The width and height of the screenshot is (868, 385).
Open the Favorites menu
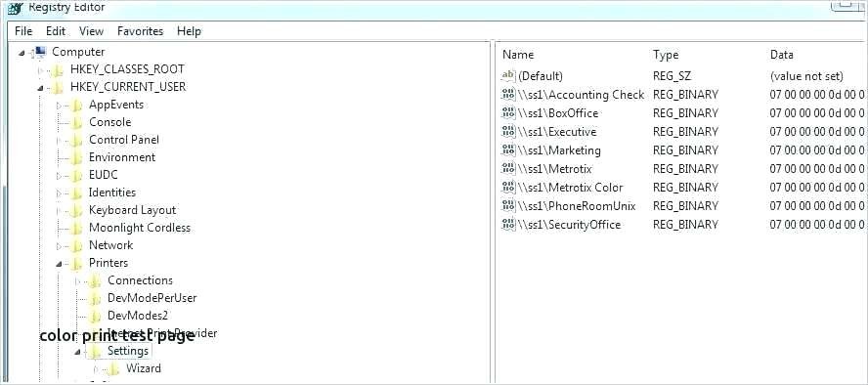tap(140, 31)
